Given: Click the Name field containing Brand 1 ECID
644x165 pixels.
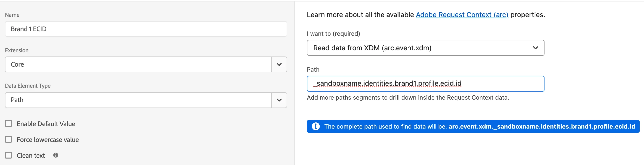Looking at the screenshot, I should [x=146, y=29].
